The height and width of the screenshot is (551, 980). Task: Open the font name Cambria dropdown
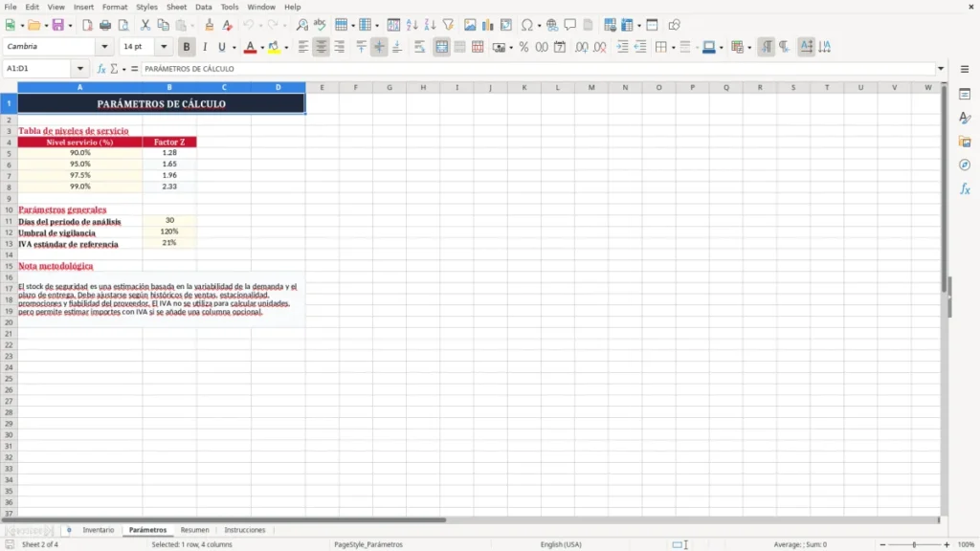(104, 47)
